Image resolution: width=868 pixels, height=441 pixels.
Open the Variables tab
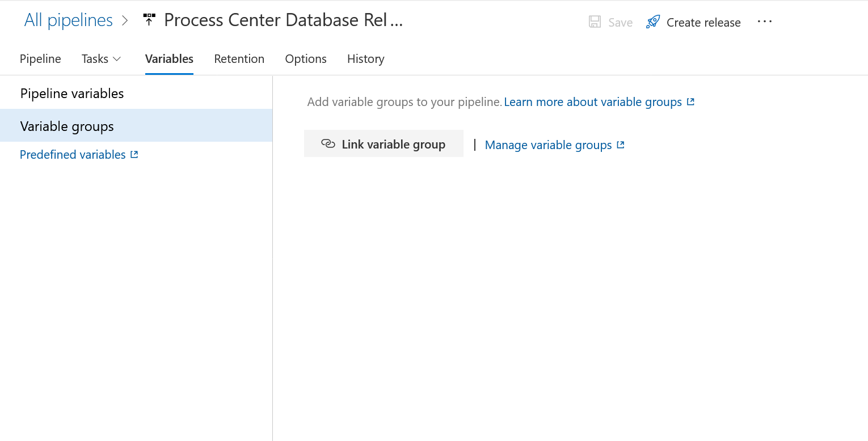click(169, 59)
